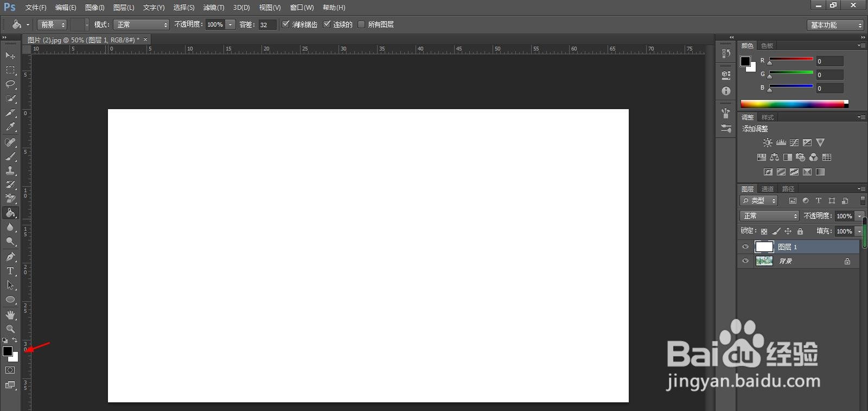This screenshot has width=868, height=411.
Task: Open the layer blend mode dropdown
Action: click(769, 216)
